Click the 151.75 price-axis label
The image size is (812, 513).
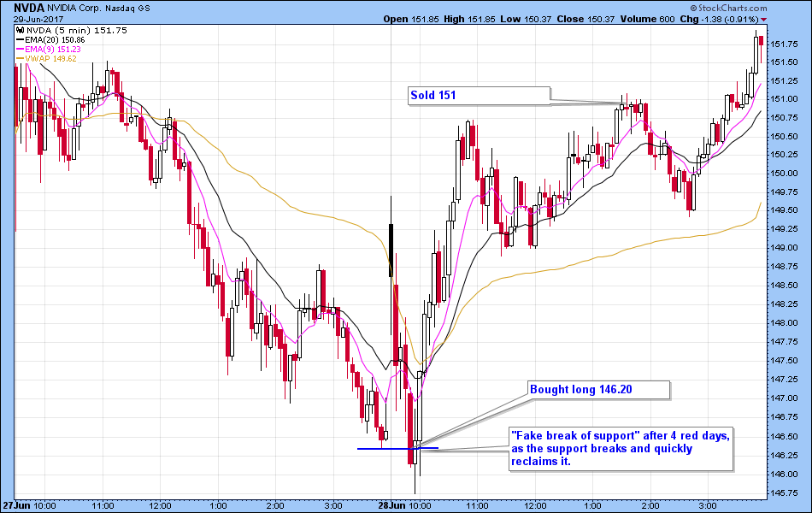[x=784, y=44]
